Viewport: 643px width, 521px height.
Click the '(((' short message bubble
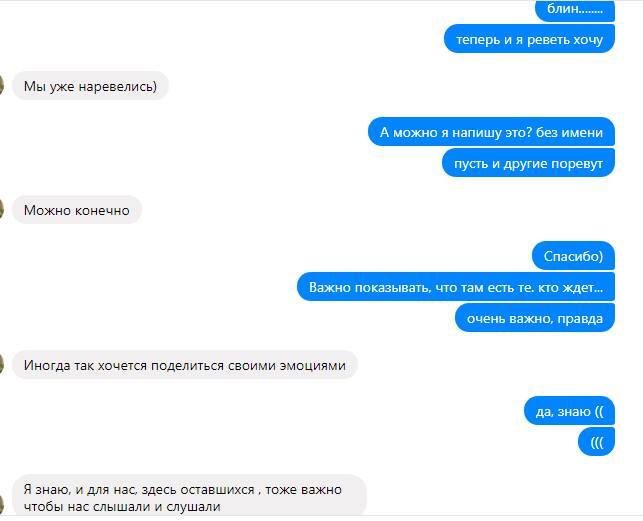597,442
